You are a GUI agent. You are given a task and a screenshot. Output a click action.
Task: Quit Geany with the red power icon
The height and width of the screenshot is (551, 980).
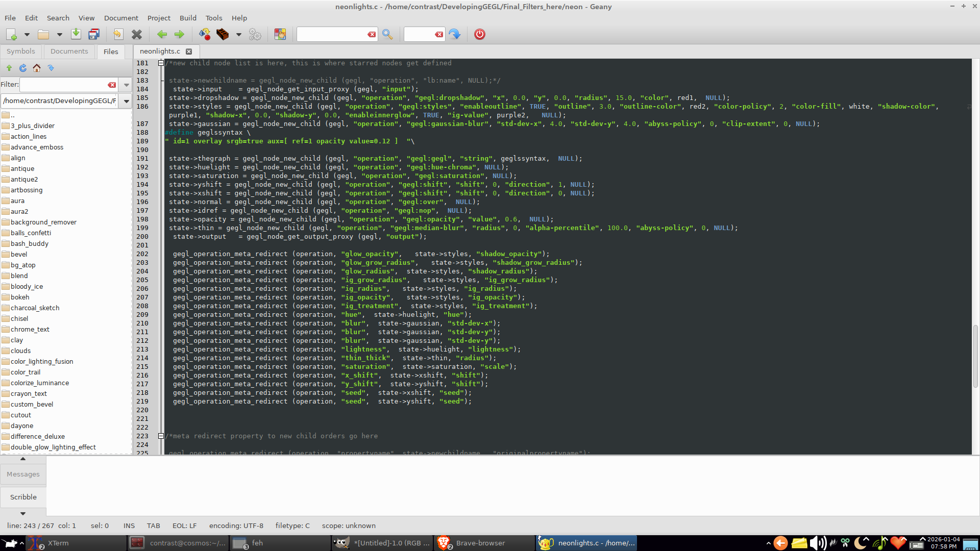480,34
